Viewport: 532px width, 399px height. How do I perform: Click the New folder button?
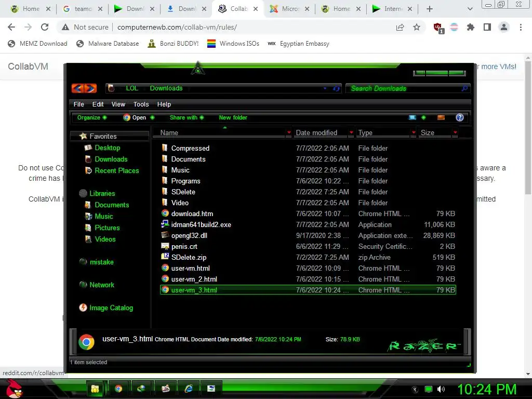click(x=233, y=117)
